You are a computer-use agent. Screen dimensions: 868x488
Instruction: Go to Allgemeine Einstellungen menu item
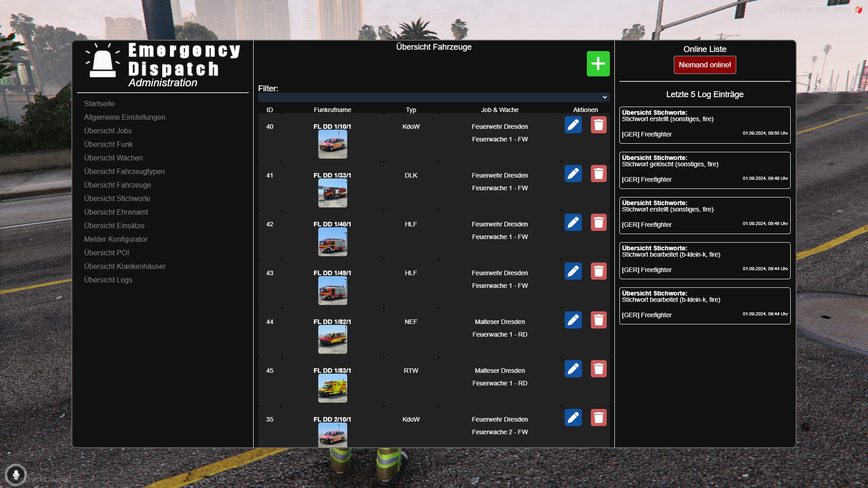click(x=124, y=117)
